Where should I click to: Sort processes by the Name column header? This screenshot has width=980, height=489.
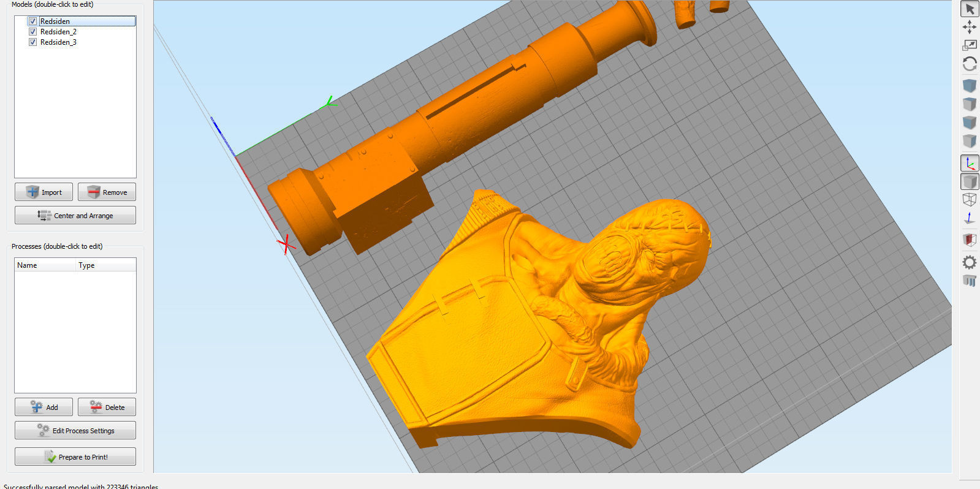(x=45, y=265)
